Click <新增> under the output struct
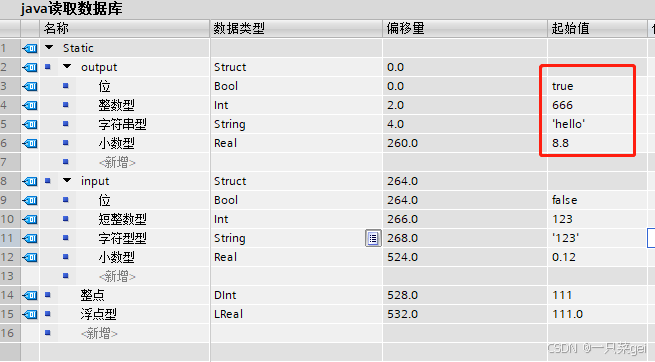This screenshot has height=362, width=655. (x=117, y=162)
